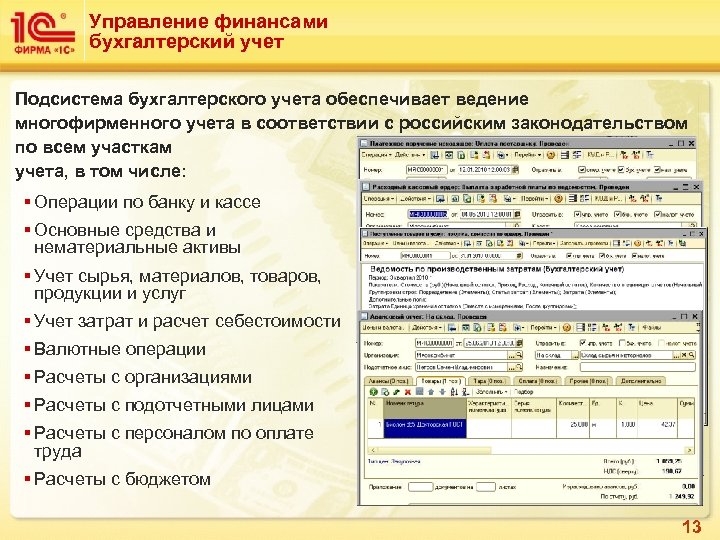This screenshot has width=720, height=540.
Task: Click the magnifier icon in Склад field
Action: [691, 355]
